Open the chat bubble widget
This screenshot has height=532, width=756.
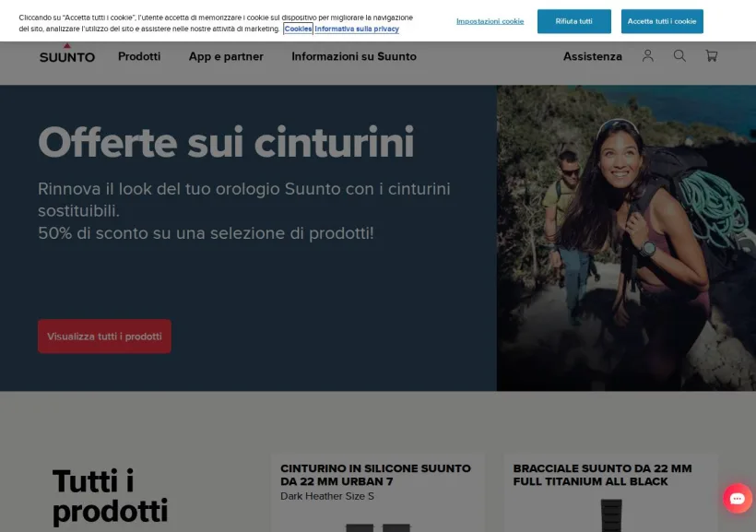click(x=738, y=498)
